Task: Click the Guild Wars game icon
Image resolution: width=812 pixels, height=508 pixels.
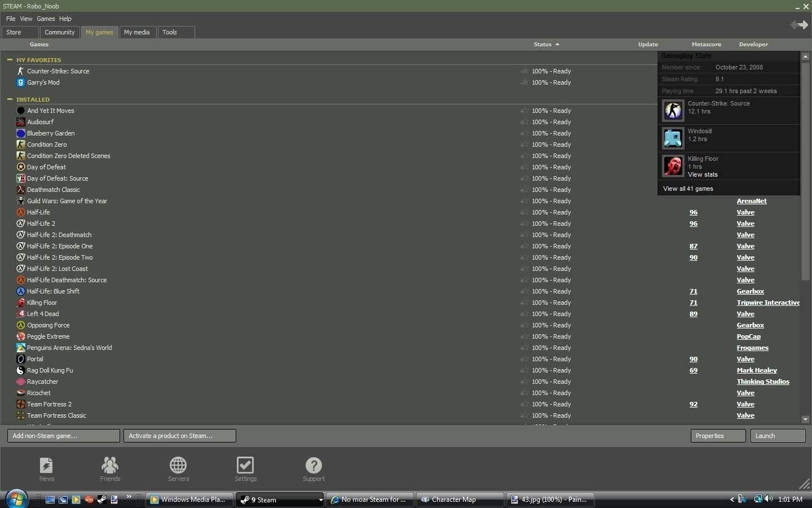Action: (x=21, y=201)
